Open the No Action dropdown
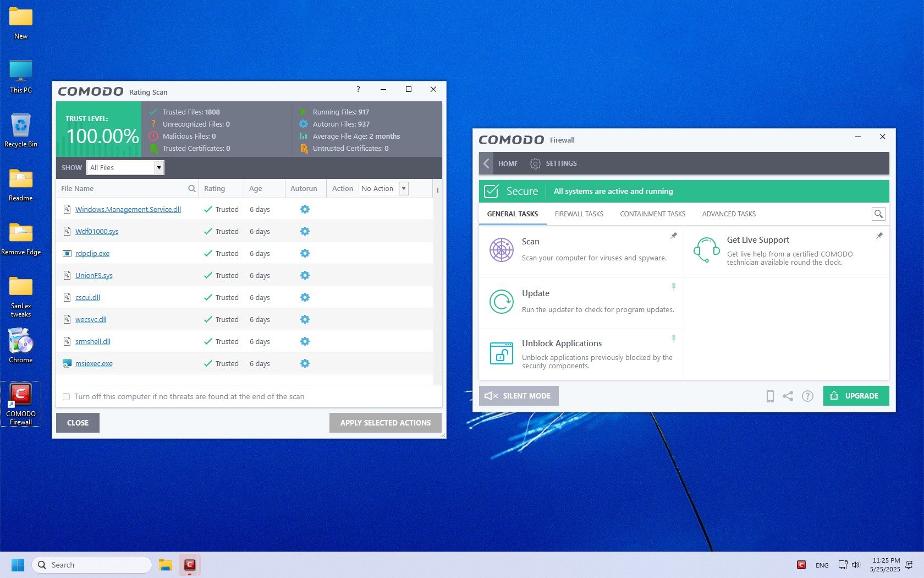The height and width of the screenshot is (578, 924). pyautogui.click(x=404, y=188)
